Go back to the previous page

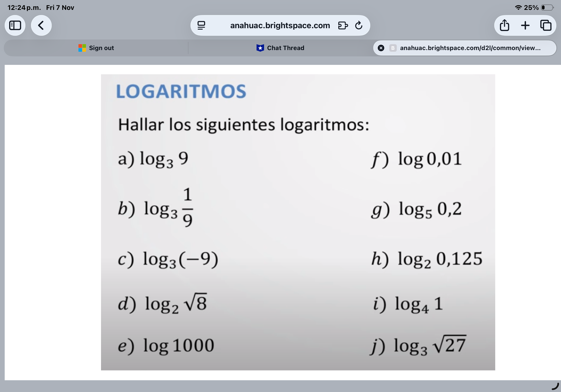tap(41, 25)
